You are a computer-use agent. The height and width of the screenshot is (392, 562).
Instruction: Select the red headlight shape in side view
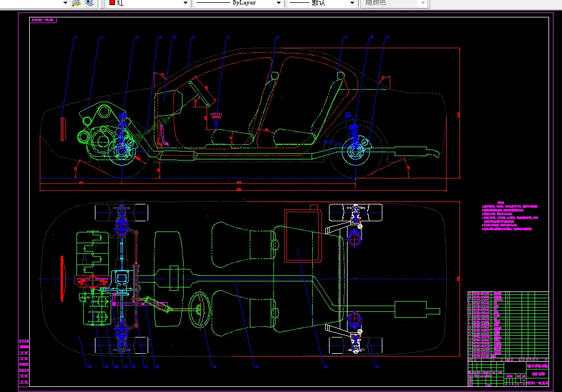63,129
